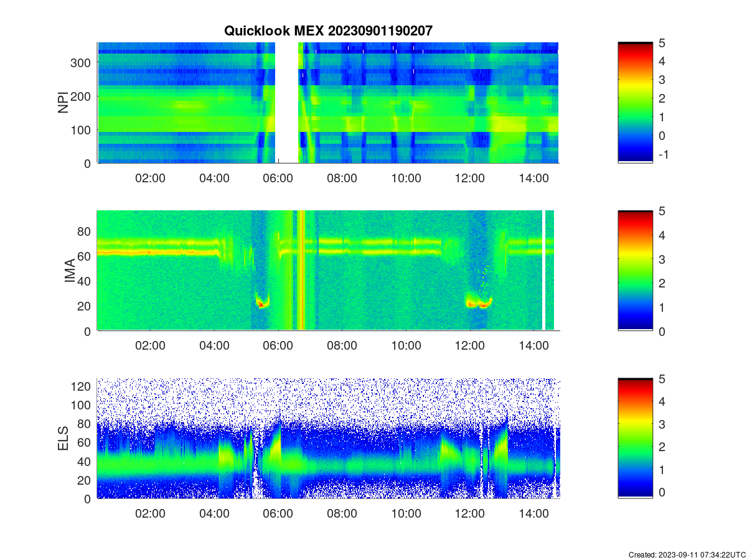Click the 5 label on NPI colorbar

click(662, 43)
